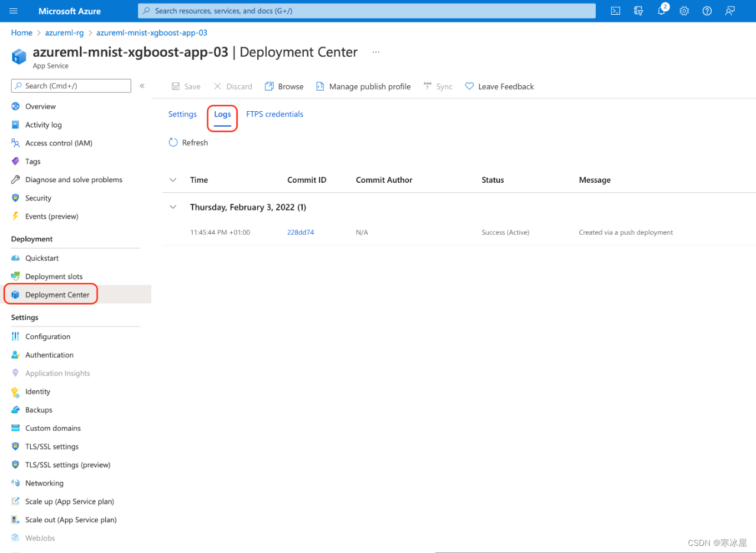
Task: Click the Refresh circular arrow icon
Action: pos(173,143)
